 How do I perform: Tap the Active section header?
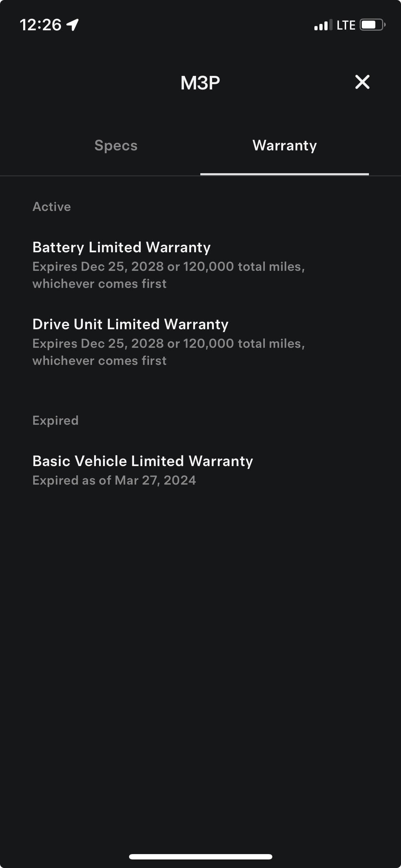52,207
